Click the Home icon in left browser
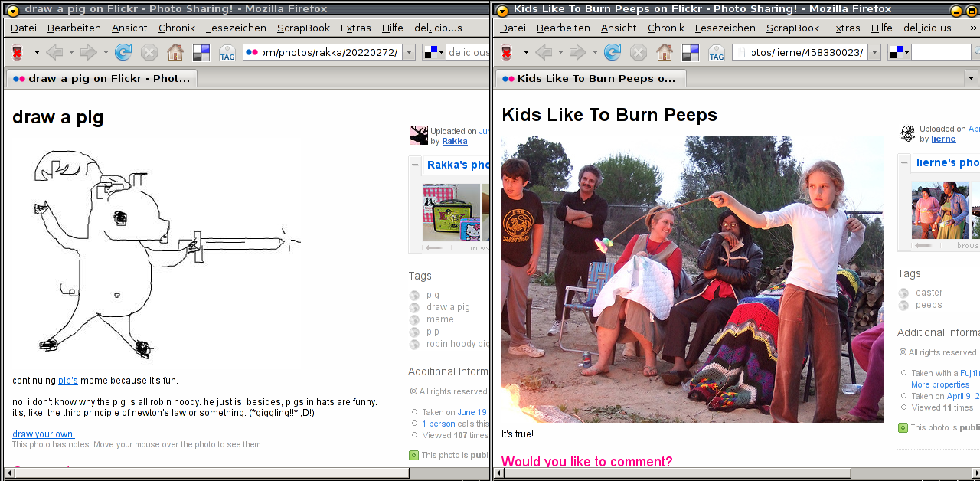This screenshot has height=481, width=980. coord(175,52)
